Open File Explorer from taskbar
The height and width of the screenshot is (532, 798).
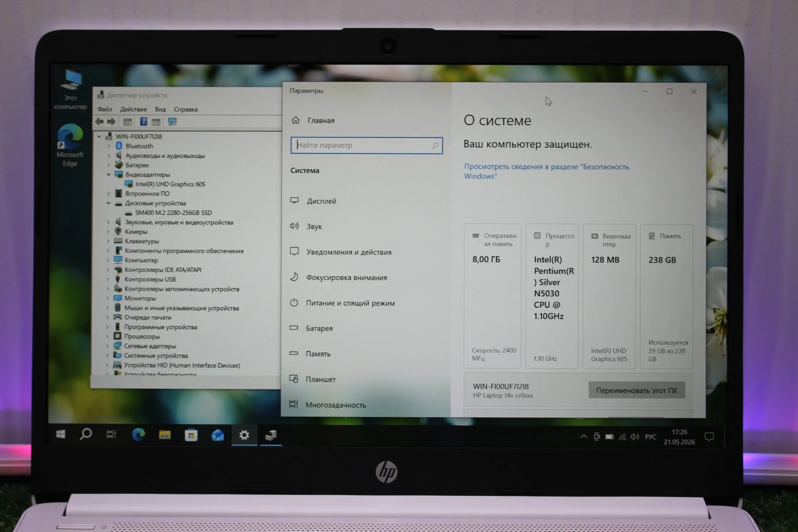(x=165, y=435)
